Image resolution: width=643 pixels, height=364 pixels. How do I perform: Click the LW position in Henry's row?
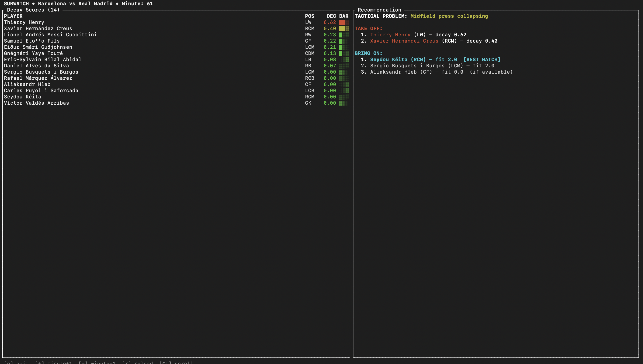tap(308, 22)
